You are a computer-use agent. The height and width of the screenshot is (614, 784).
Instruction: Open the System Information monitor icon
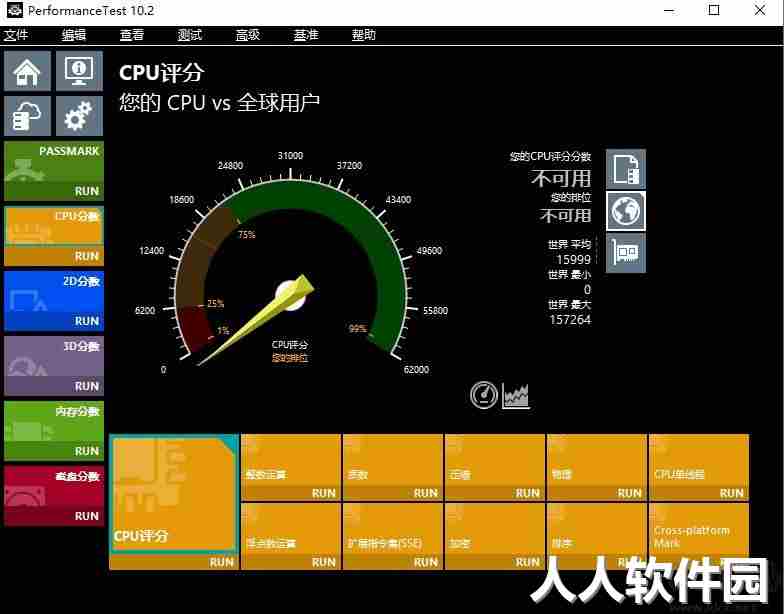[x=80, y=71]
